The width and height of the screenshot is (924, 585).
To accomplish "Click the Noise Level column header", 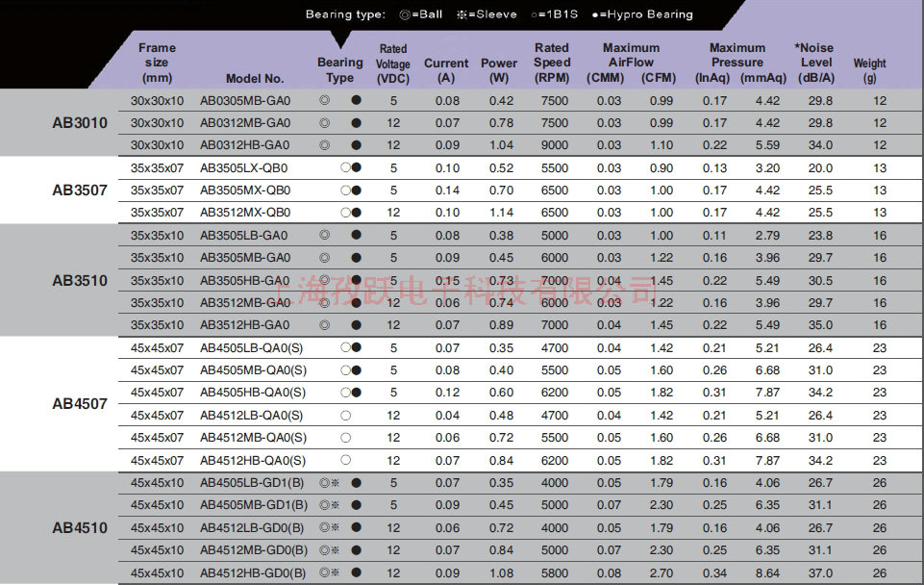I will point(815,63).
